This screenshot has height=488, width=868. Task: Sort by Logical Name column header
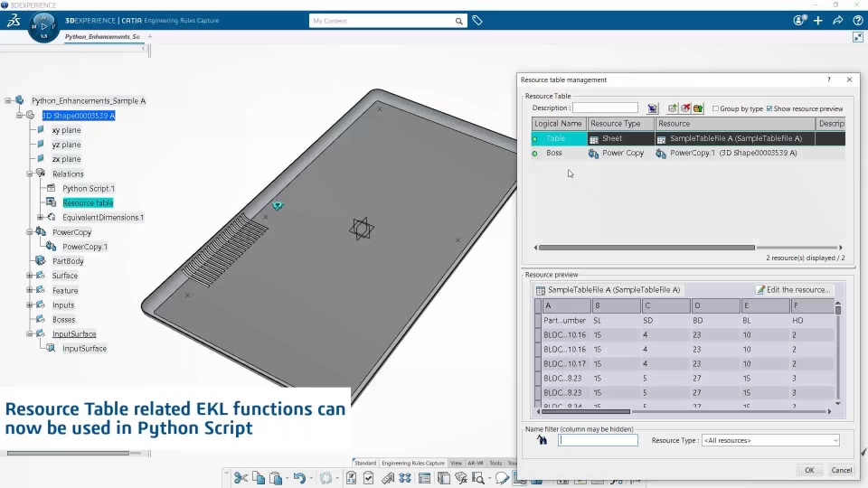coord(559,124)
